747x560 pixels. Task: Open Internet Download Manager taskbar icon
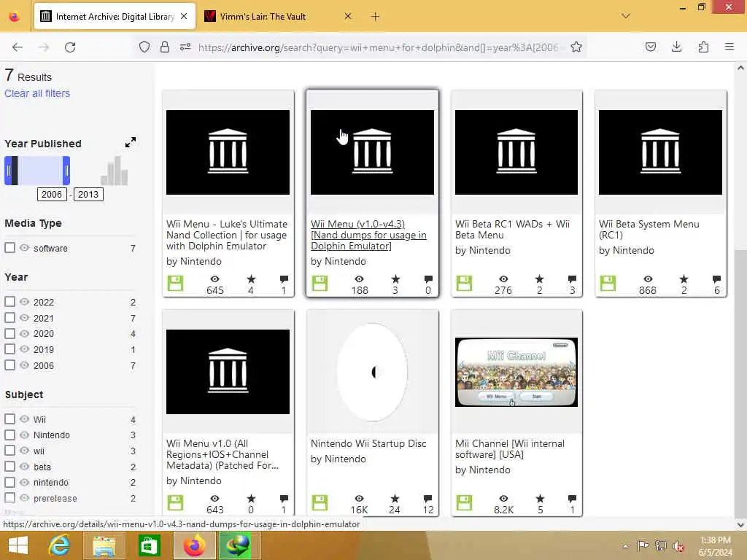(x=238, y=545)
